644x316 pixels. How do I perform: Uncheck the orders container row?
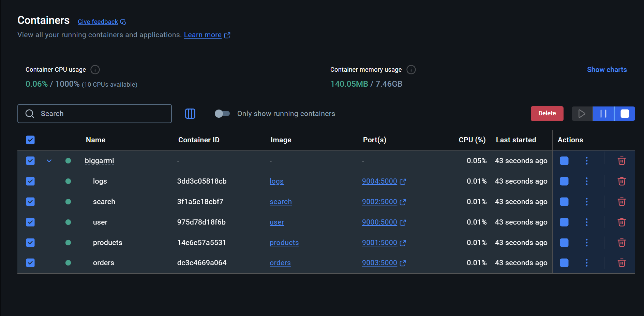(30, 263)
